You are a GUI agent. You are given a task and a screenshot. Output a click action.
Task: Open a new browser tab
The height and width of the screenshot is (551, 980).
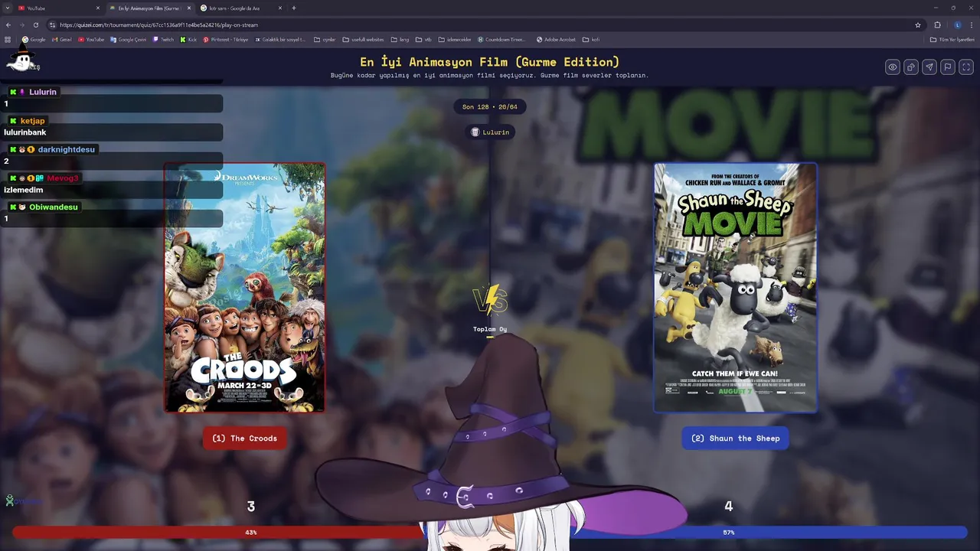pos(294,8)
